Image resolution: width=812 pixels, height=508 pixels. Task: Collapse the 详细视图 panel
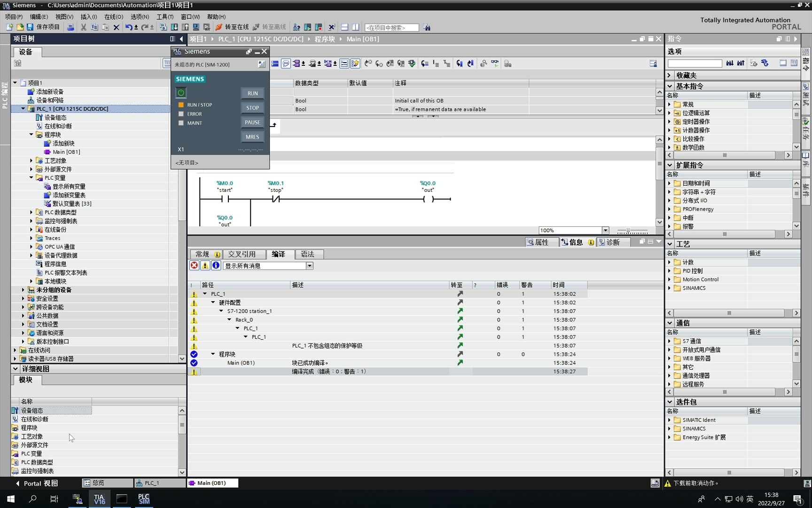pos(16,369)
